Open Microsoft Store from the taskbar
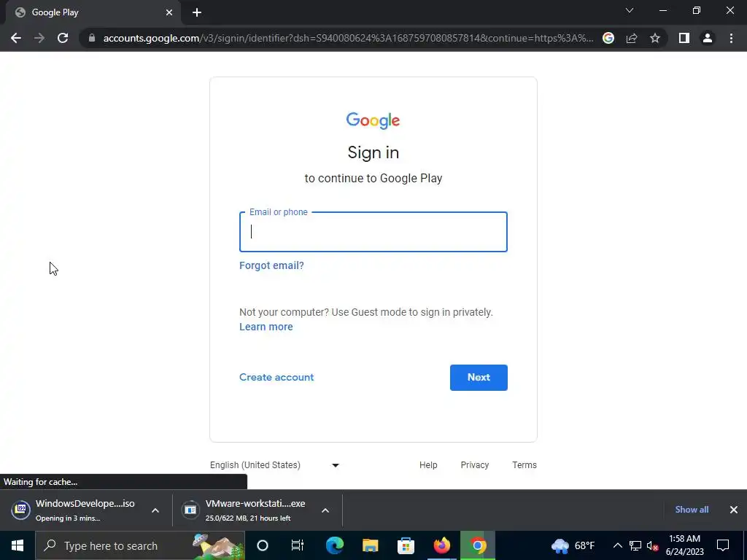The height and width of the screenshot is (560, 747). point(406,545)
